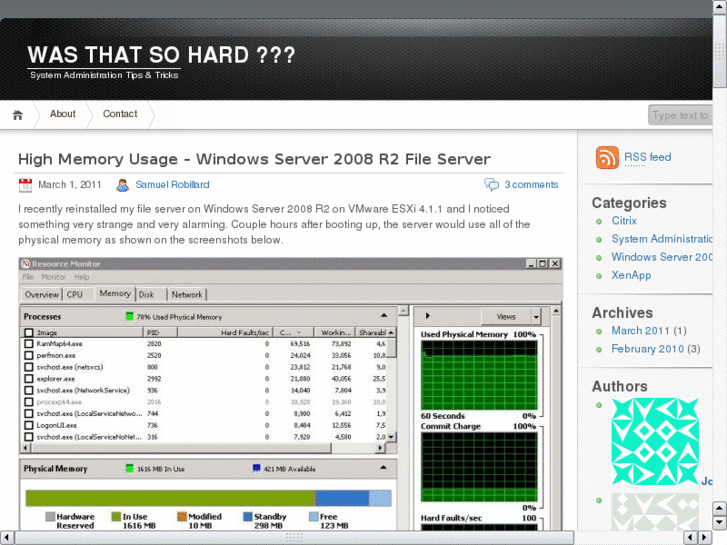Check the svchost.exe PID 744 checkbox
This screenshot has width=727, height=545.
(29, 413)
